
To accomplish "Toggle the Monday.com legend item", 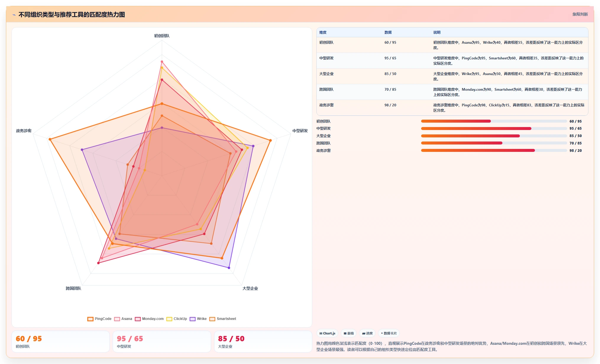I will pos(149,319).
